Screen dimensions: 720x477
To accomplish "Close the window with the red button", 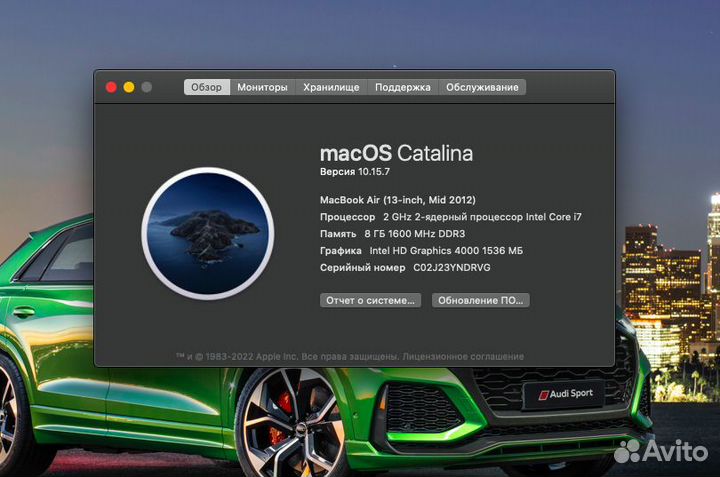I will (111, 87).
